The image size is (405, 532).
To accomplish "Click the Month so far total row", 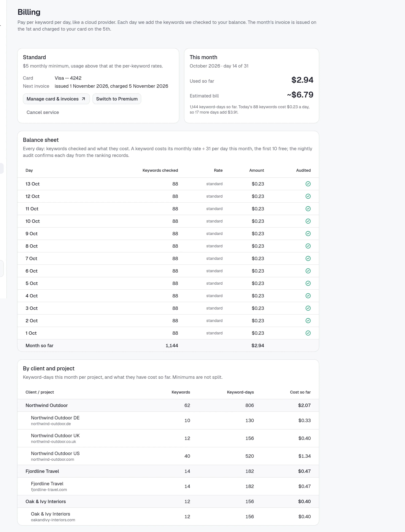I will coord(168,345).
